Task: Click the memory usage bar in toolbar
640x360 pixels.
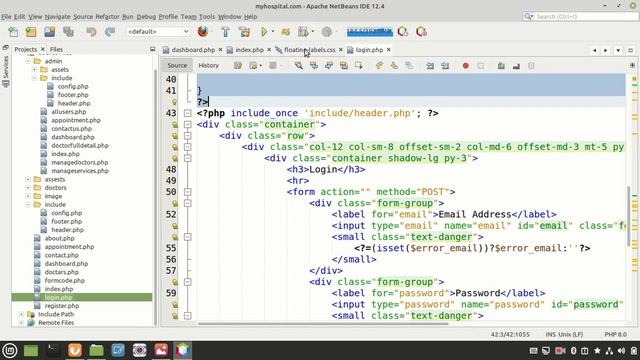Action: (x=369, y=31)
